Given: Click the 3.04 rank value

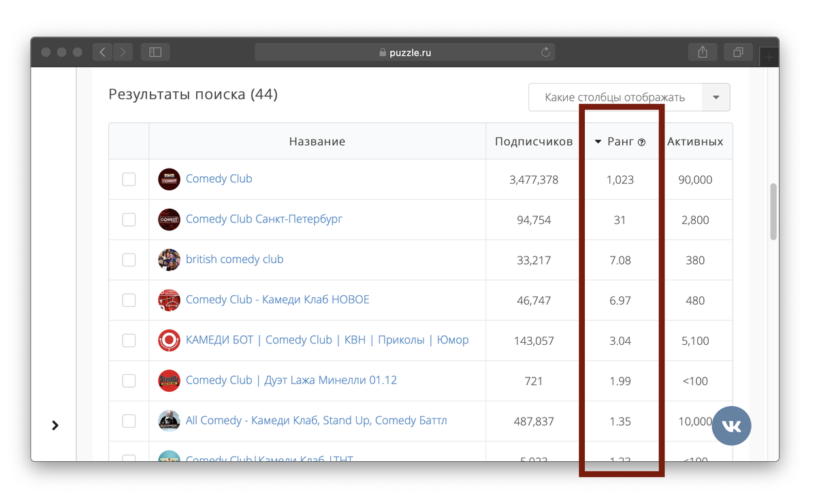Looking at the screenshot, I should [620, 340].
